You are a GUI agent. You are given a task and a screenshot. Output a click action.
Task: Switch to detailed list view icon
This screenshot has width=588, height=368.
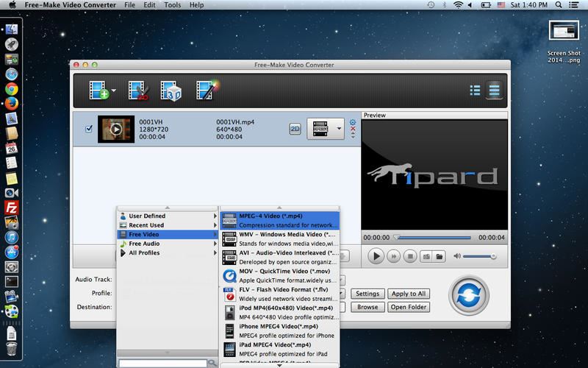point(475,91)
